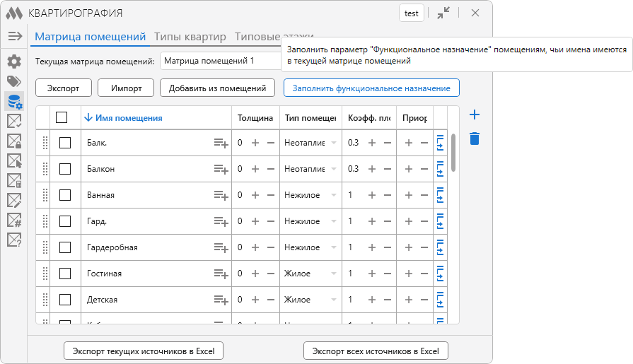Check the checkbox for the Балкон row
The image size is (633, 364).
[65, 169]
